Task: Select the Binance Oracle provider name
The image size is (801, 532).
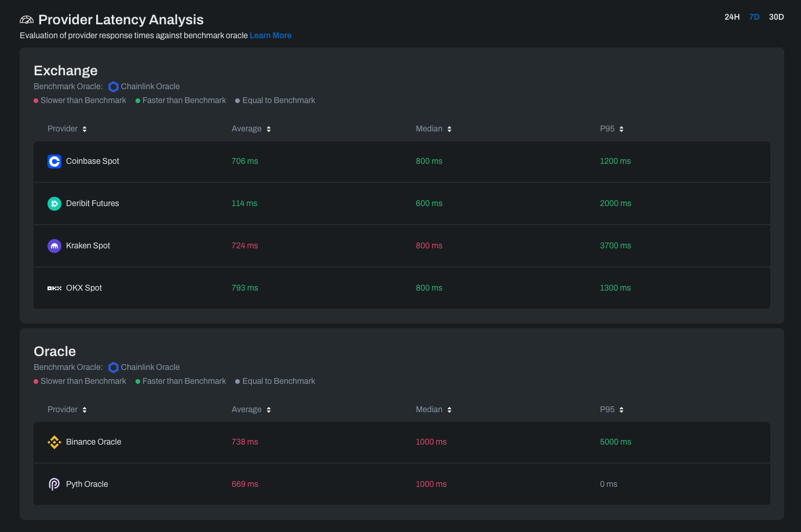Action: (x=94, y=442)
